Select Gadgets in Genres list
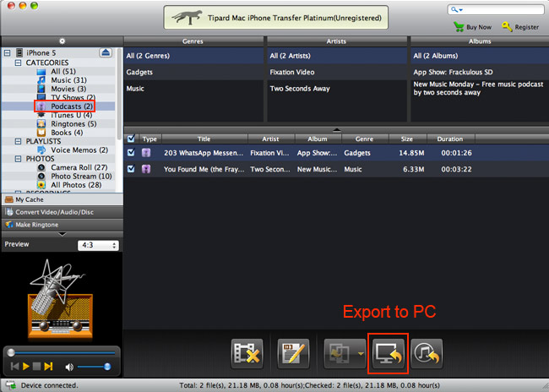 pyautogui.click(x=193, y=72)
